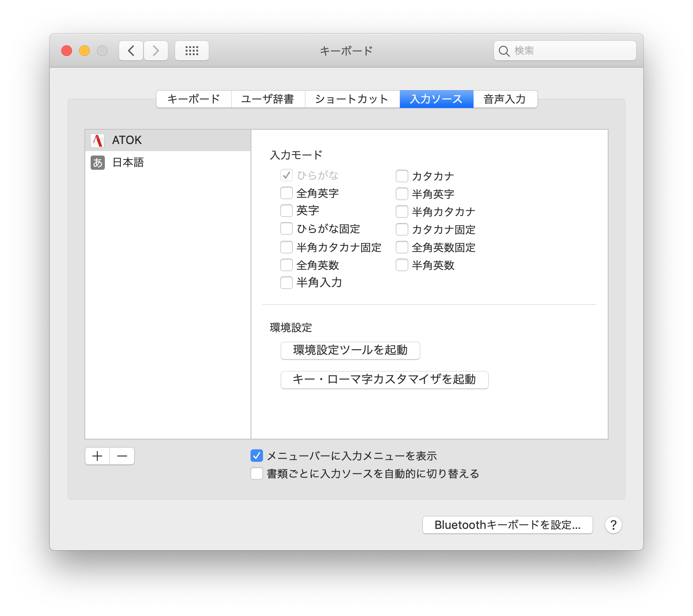Viewport: 693px width, 616px height.
Task: Switch to the 音声入力 tab
Action: click(505, 99)
